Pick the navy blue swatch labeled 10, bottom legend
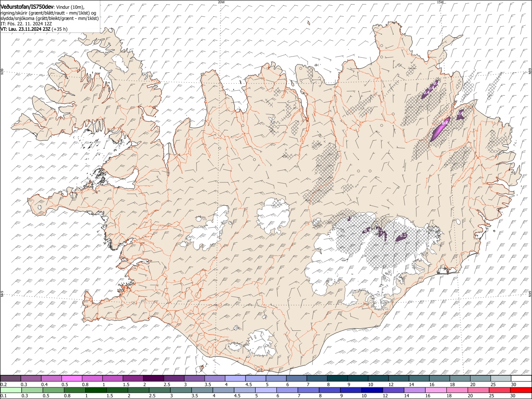532x399 pixels. click(x=372, y=390)
